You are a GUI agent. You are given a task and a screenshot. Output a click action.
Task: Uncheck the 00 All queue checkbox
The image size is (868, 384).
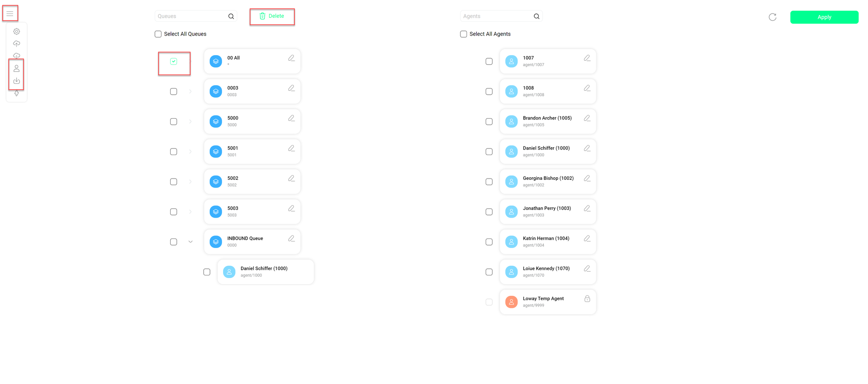click(174, 62)
